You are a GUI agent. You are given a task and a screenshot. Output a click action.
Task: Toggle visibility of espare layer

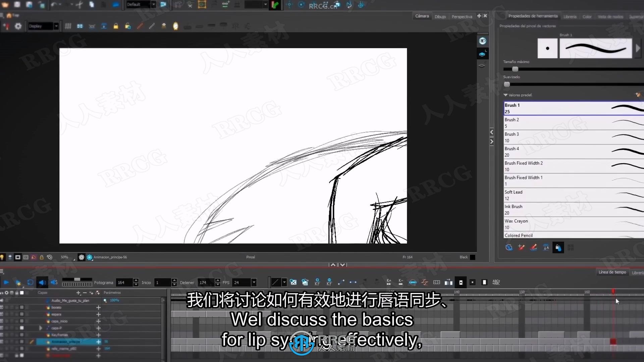coord(21,314)
